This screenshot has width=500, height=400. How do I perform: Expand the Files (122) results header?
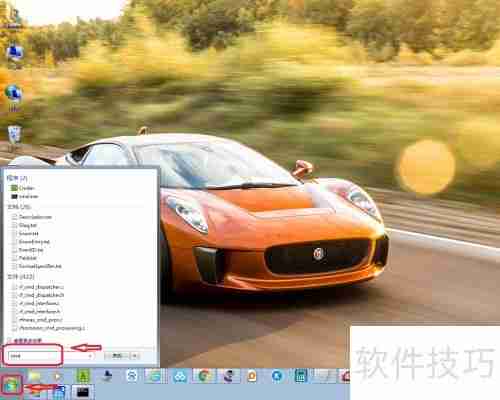[x=21, y=277]
